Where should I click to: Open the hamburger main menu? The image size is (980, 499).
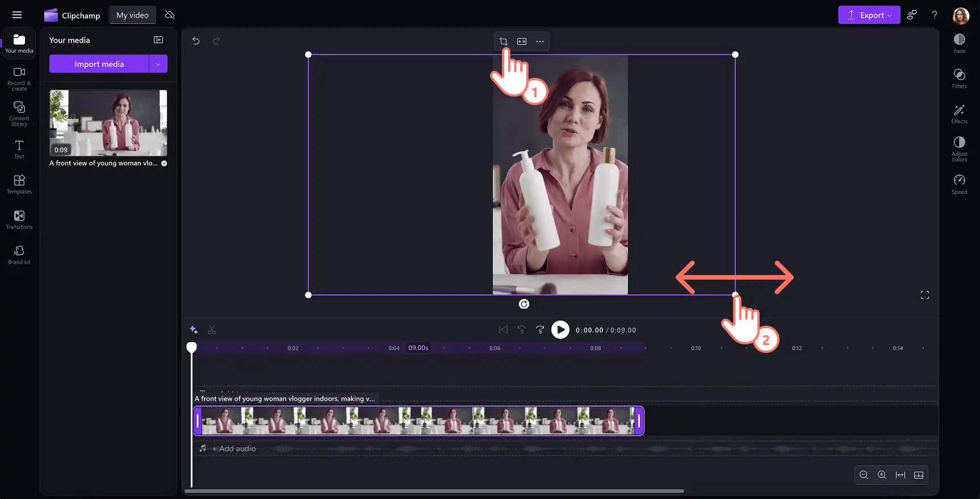[17, 15]
